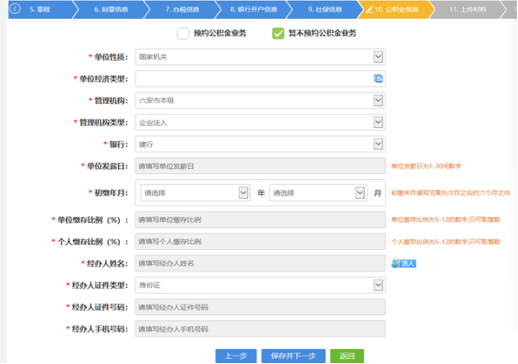This screenshot has height=364, width=518.
Task: Check the 预约公积金业务 checkbox
Action: [x=183, y=33]
